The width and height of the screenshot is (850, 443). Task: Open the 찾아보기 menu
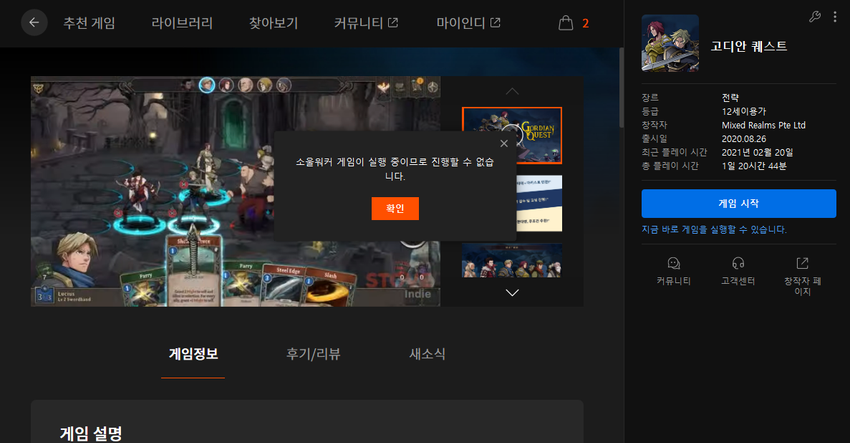coord(273,22)
